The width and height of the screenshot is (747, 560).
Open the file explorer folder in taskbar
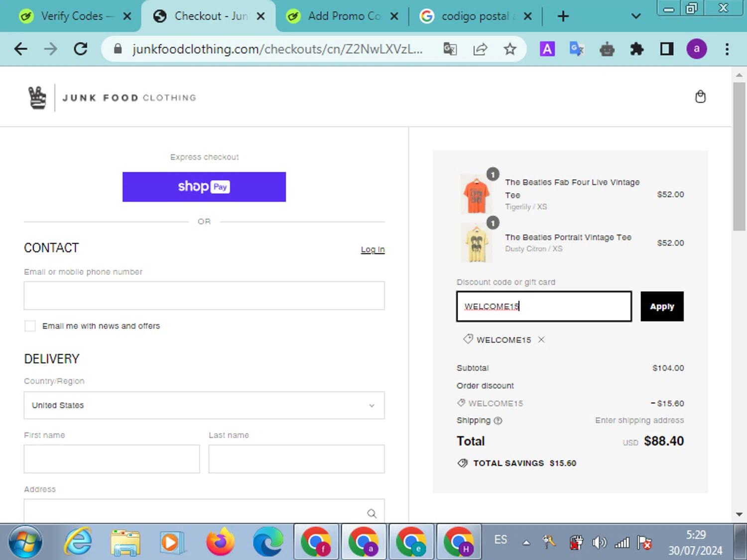tap(125, 543)
